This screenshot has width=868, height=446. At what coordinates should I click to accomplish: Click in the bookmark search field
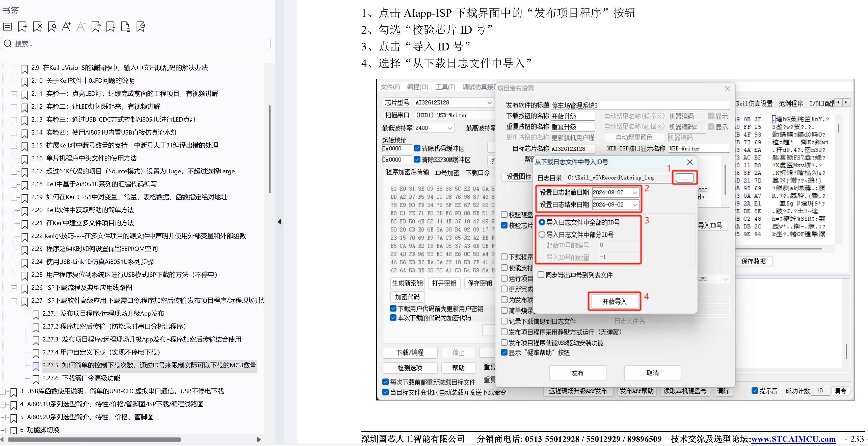(x=141, y=44)
